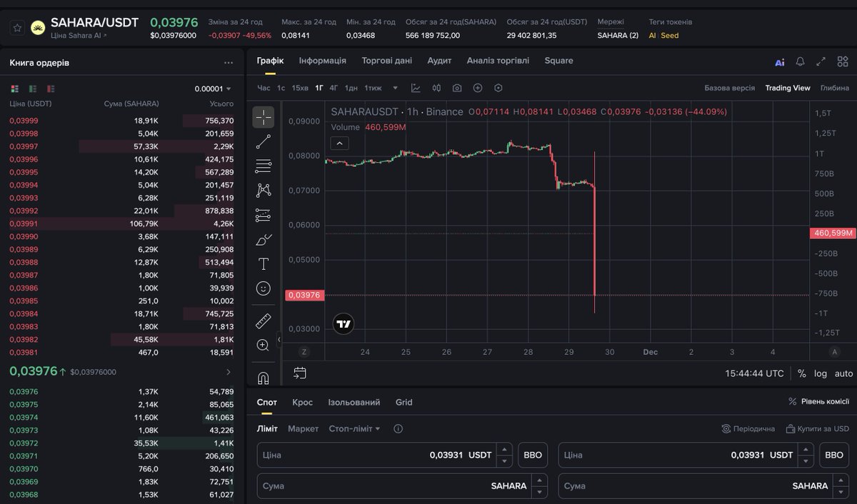Open Стоп-ліміт order type dropdown
Image resolution: width=857 pixels, height=504 pixels.
coord(354,429)
